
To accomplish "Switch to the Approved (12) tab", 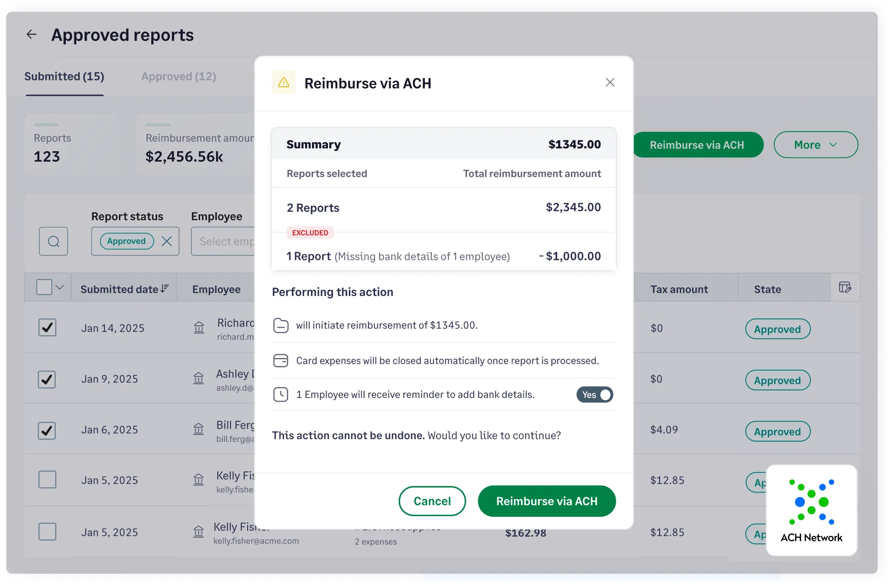I will click(178, 76).
